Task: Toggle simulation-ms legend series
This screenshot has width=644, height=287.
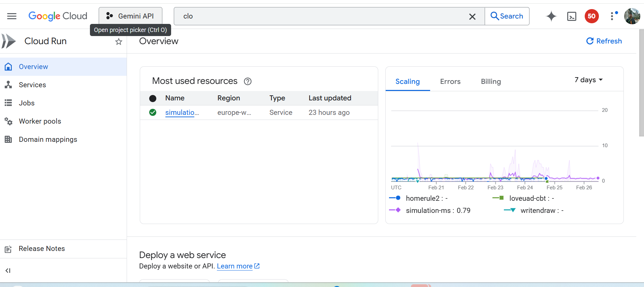Action: click(430, 211)
